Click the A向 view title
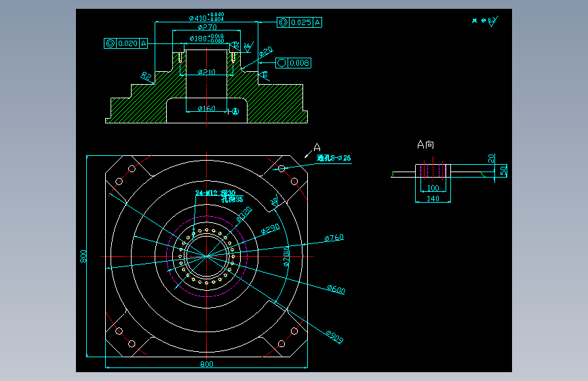588x381 pixels. coord(425,145)
